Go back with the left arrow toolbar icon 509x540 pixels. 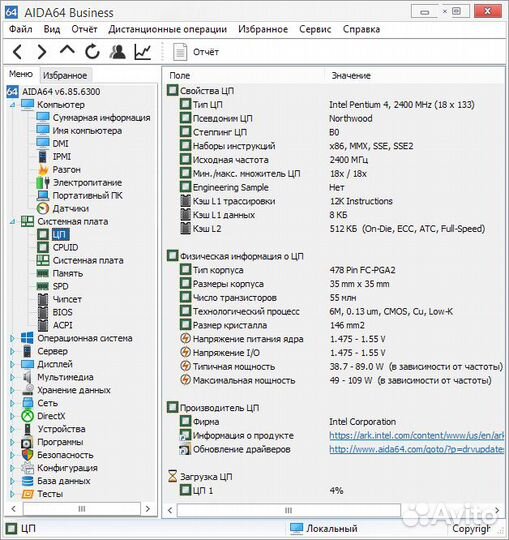[18, 52]
